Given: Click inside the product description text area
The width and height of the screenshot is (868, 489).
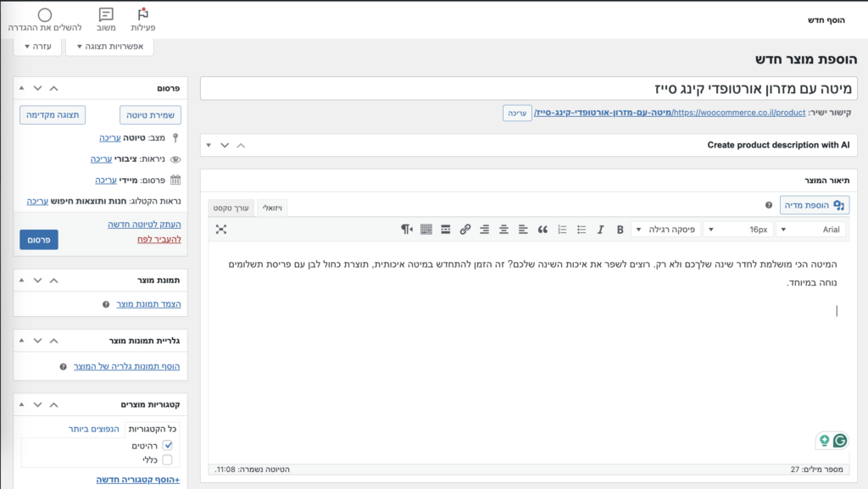Looking at the screenshot, I should tap(529, 351).
